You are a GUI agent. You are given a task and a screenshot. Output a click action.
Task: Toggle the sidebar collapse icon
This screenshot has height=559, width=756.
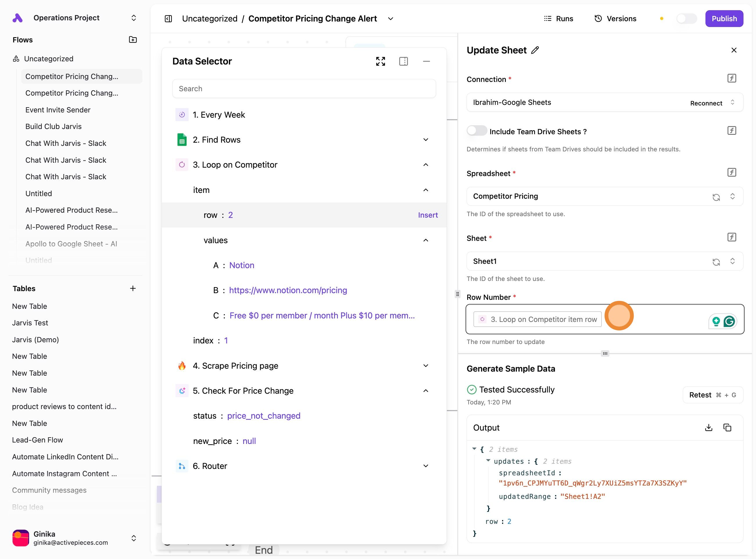168,19
